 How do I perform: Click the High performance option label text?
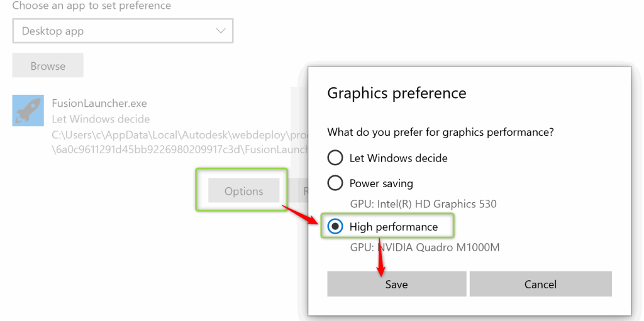(394, 227)
